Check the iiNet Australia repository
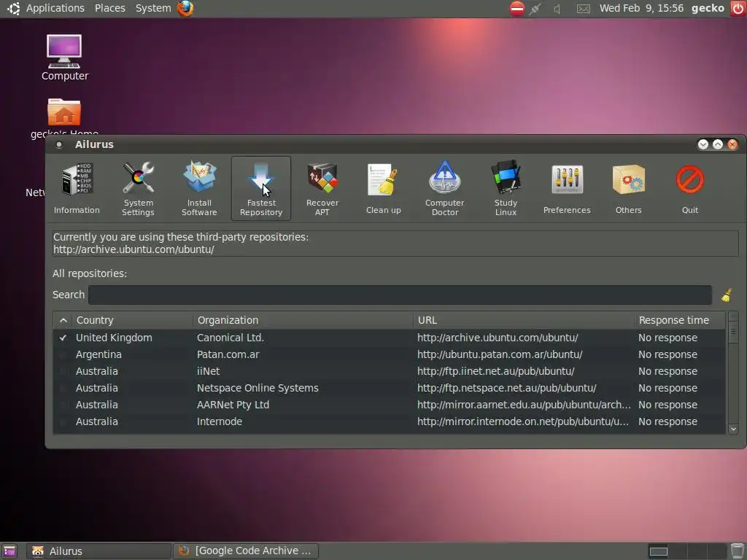 pyautogui.click(x=63, y=371)
